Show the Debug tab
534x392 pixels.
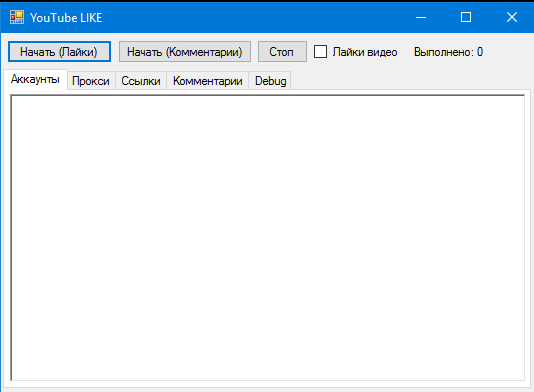tap(270, 81)
